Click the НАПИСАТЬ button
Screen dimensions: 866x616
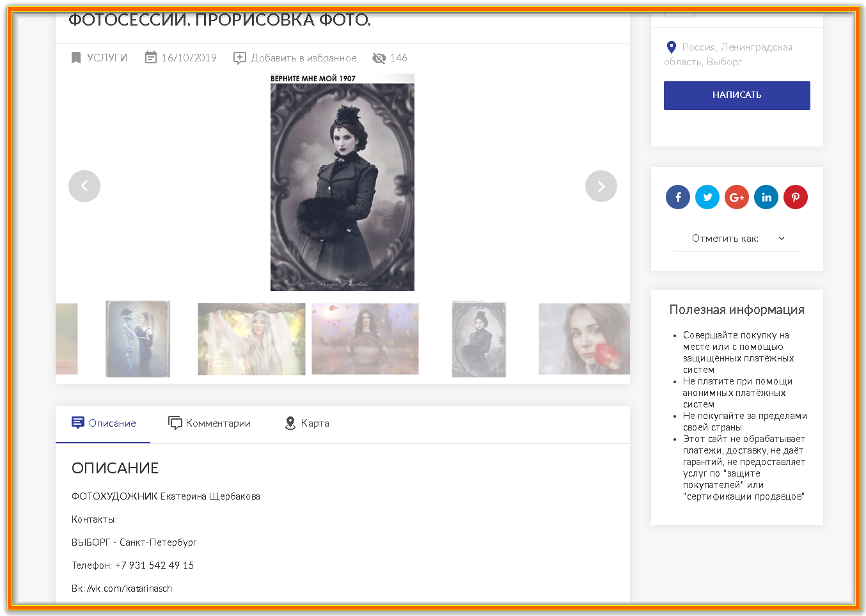(737, 95)
